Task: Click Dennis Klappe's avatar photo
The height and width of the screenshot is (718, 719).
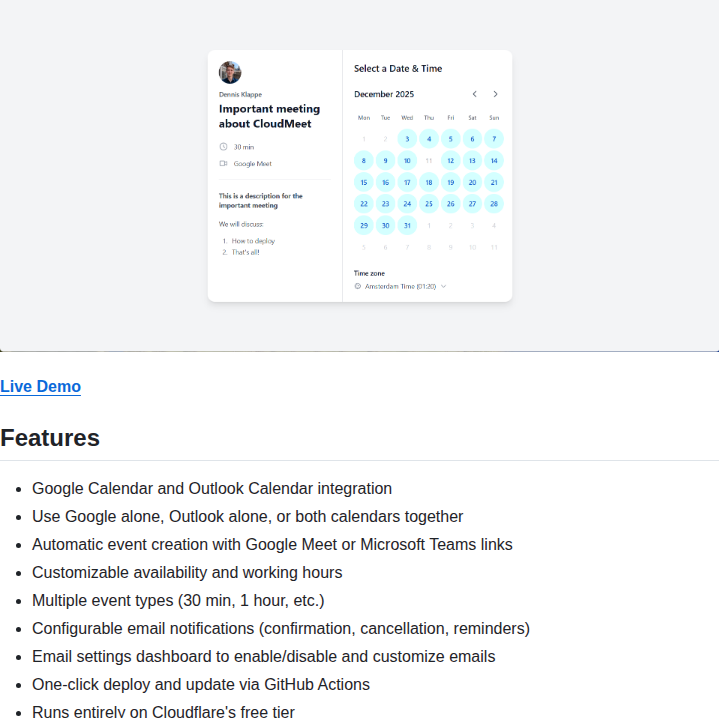Action: tap(230, 73)
